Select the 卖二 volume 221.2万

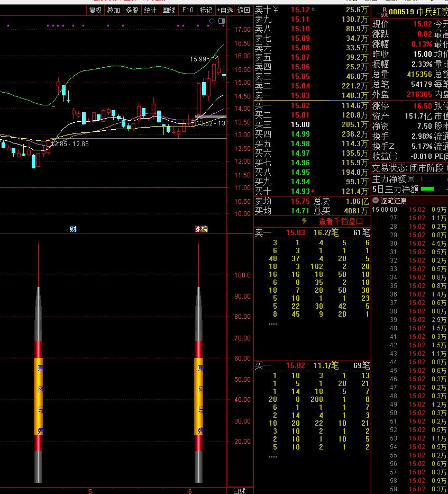(355, 86)
